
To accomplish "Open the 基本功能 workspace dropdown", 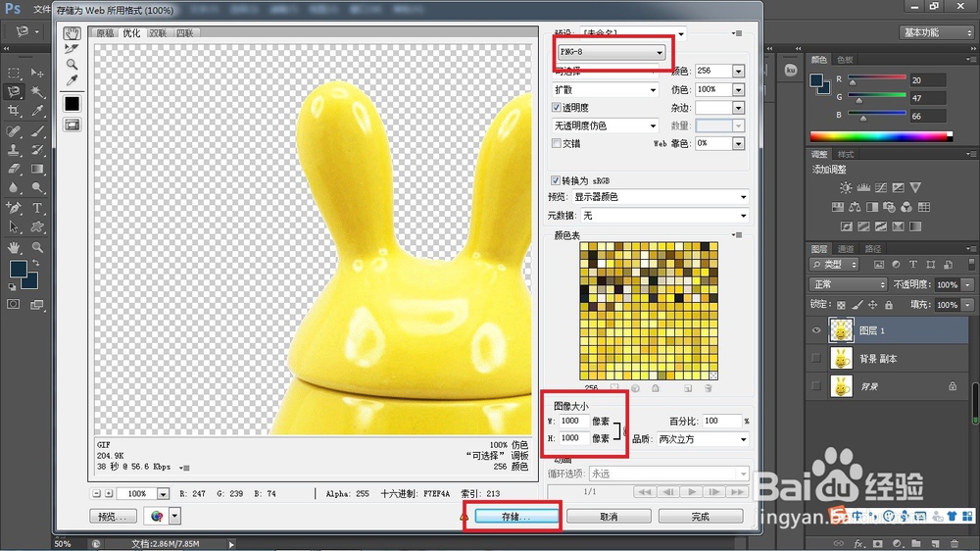I will click(x=936, y=32).
